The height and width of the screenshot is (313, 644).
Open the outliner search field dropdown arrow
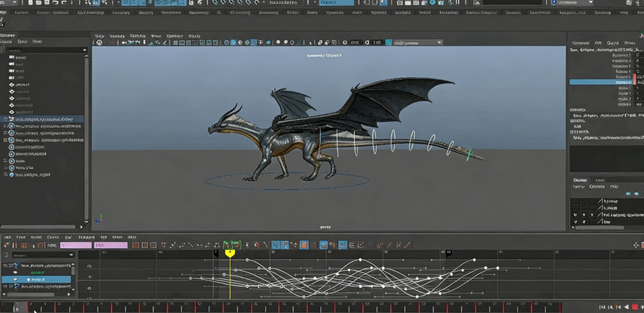click(84, 50)
